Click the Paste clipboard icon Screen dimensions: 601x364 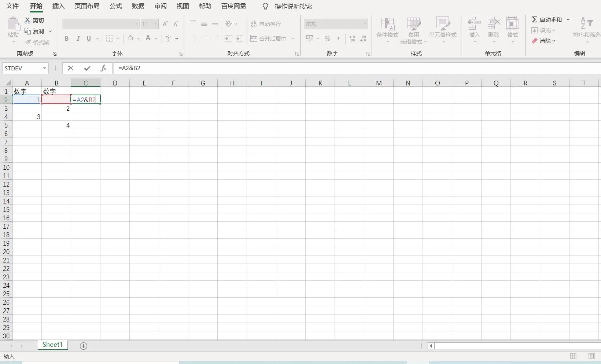point(14,24)
